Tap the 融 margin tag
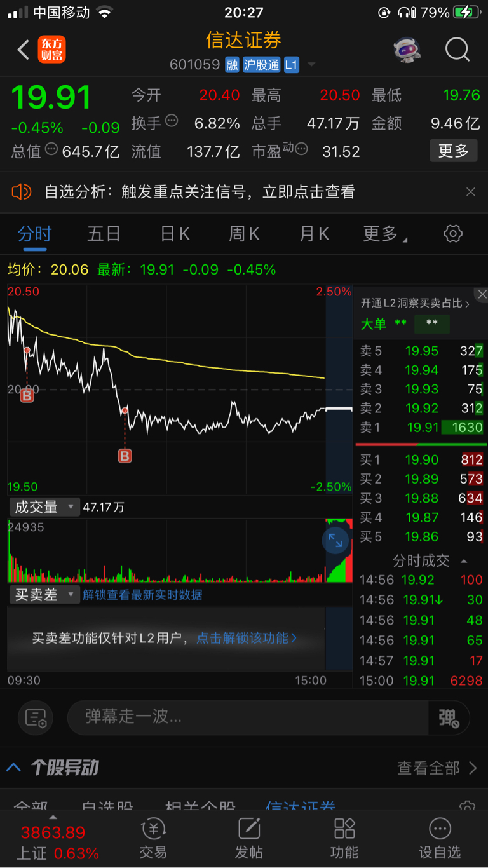 point(232,65)
